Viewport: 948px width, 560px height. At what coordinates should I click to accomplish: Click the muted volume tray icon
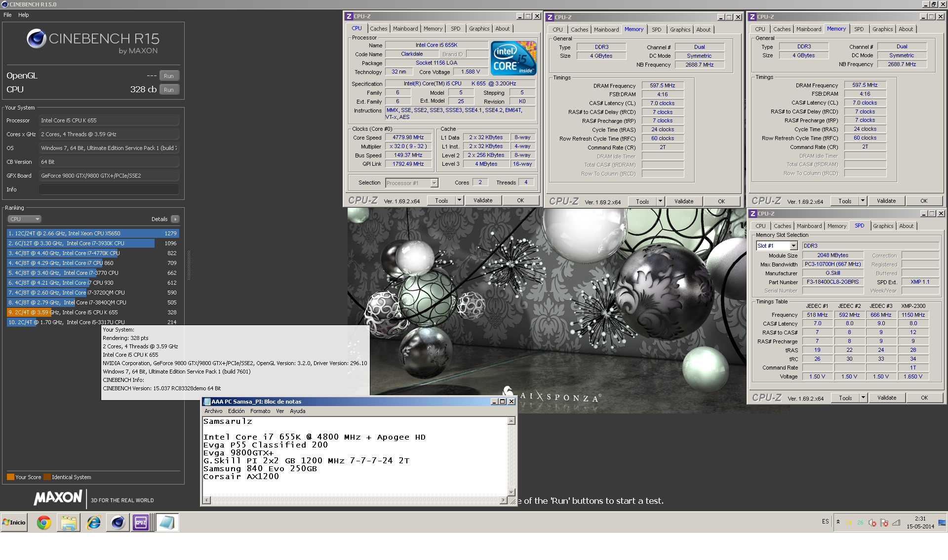click(x=872, y=523)
